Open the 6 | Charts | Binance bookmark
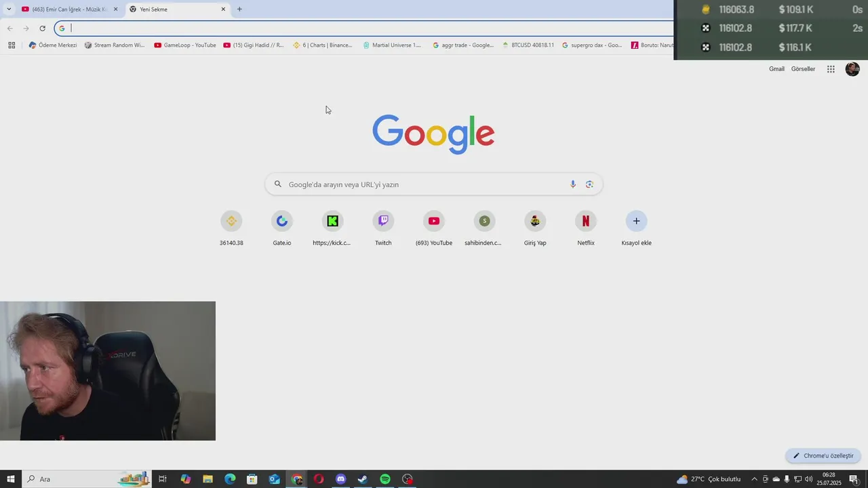 323,45
